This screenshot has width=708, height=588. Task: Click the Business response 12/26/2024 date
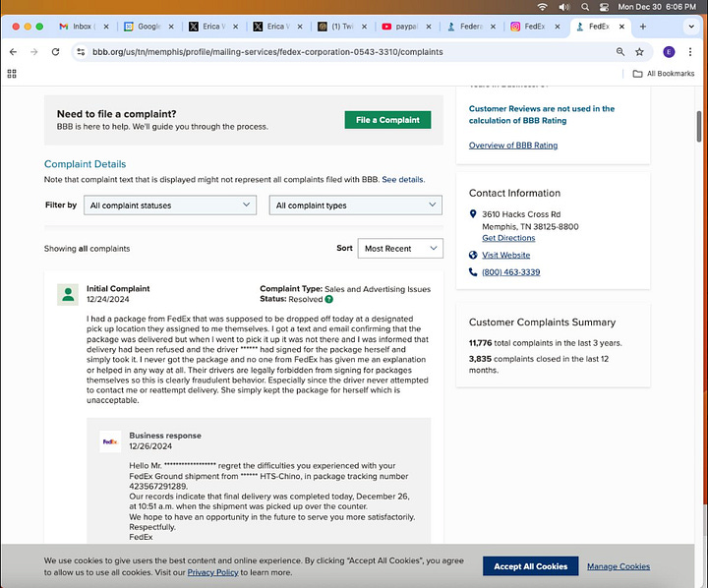[150, 446]
